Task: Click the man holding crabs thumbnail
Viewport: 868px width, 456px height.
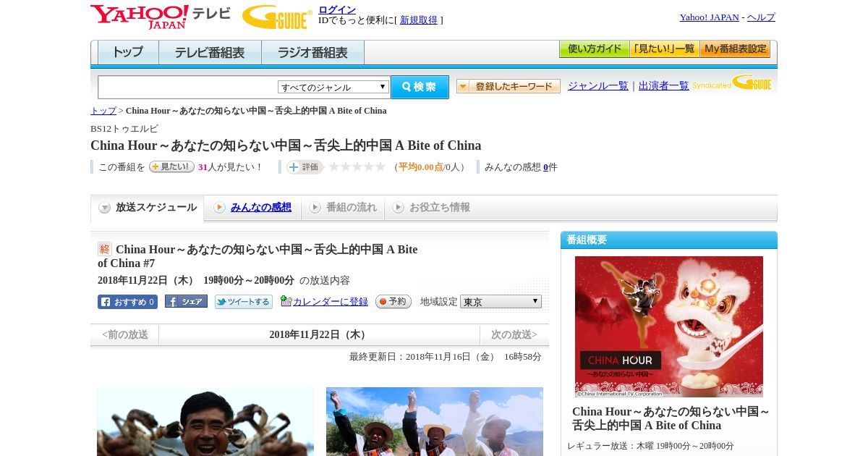Action: tap(205, 421)
